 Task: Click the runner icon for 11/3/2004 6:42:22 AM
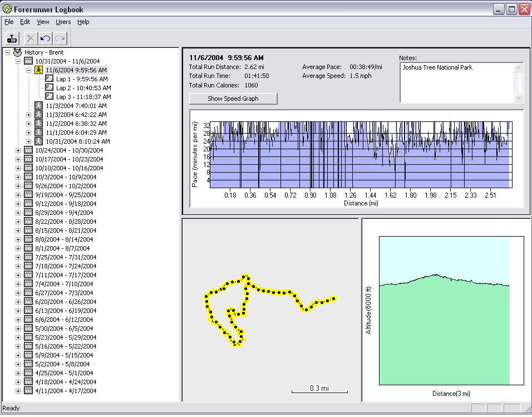39,115
